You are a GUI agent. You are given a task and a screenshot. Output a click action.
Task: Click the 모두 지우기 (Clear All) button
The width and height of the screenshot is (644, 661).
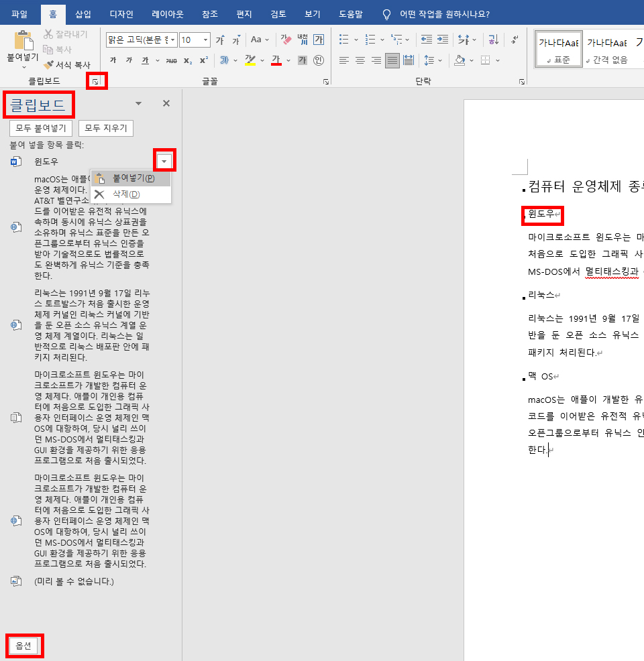106,128
